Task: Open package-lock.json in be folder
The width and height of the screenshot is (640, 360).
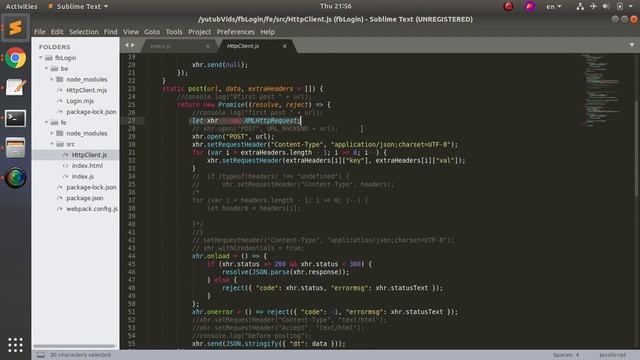Action: coord(91,112)
